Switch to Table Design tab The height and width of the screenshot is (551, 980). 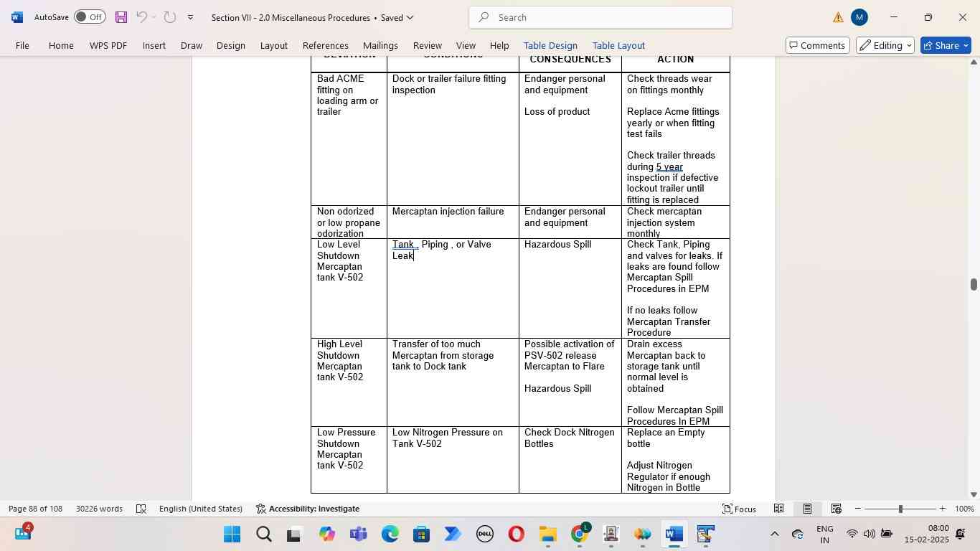click(550, 45)
